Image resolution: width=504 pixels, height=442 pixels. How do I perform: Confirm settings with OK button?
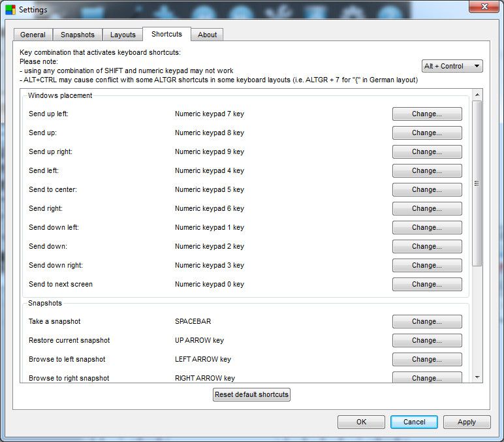(x=361, y=422)
